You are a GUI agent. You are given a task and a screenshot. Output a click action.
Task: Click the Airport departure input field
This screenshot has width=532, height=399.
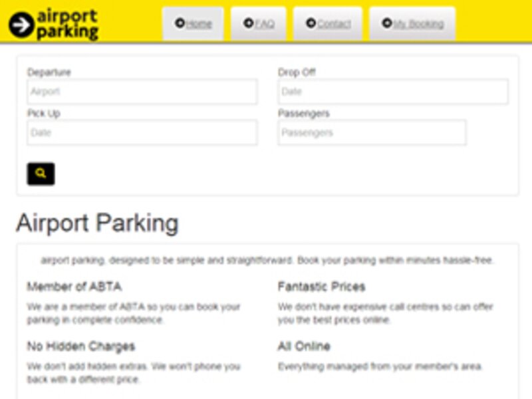point(144,92)
